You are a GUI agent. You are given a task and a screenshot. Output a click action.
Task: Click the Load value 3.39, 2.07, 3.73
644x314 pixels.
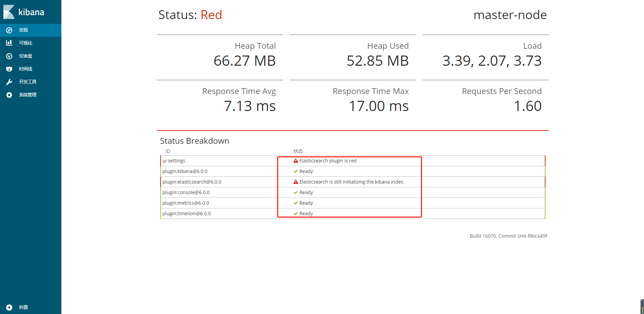[492, 61]
